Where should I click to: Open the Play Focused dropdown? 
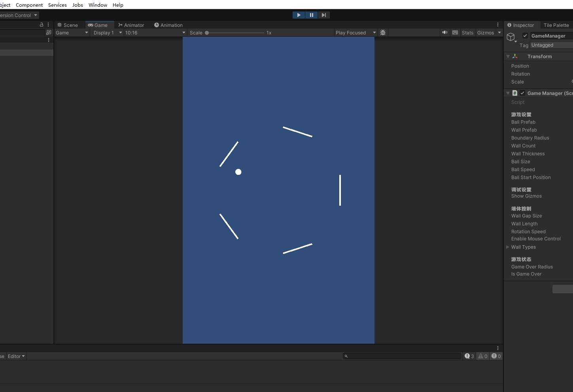tap(355, 33)
